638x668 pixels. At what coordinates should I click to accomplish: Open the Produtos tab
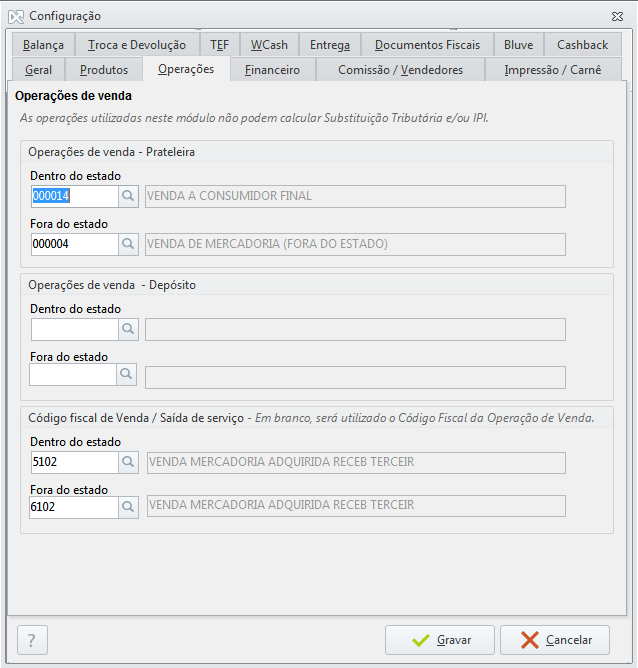104,70
